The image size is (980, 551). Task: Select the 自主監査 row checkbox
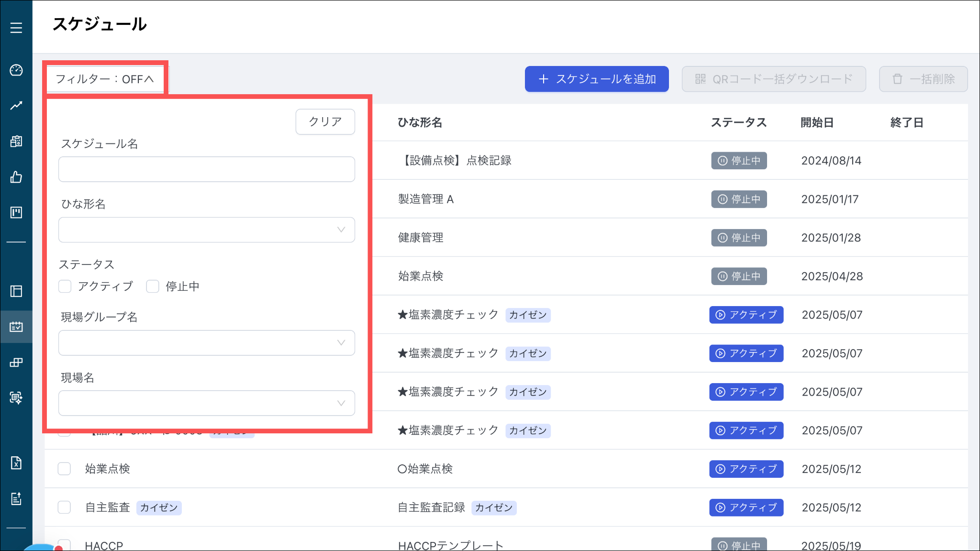[64, 507]
